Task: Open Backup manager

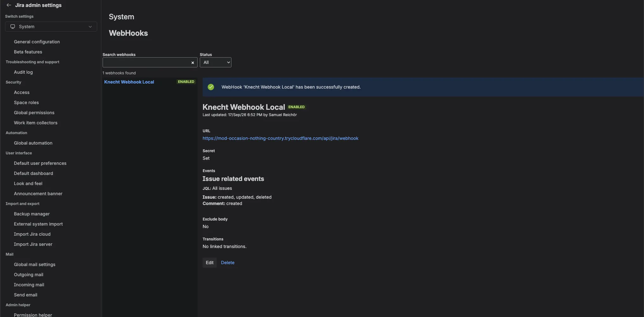Action: [x=32, y=214]
